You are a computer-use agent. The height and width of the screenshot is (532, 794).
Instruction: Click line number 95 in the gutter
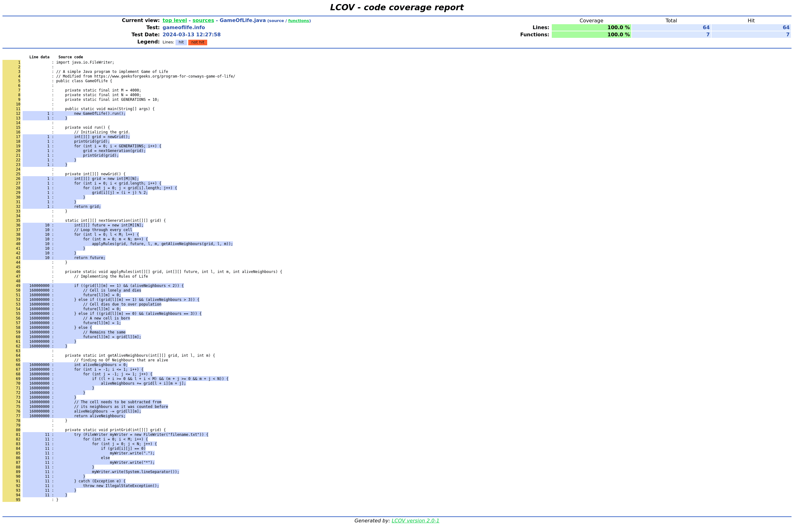18,500
